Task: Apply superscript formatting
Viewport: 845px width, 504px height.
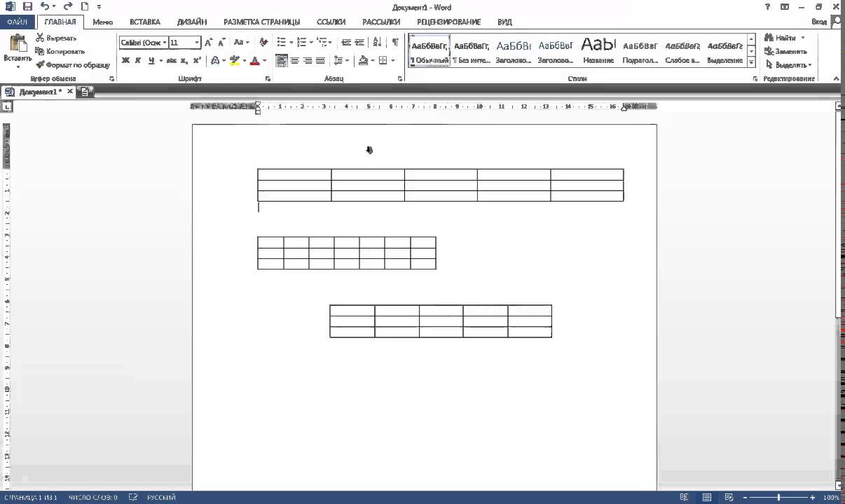Action: (197, 61)
